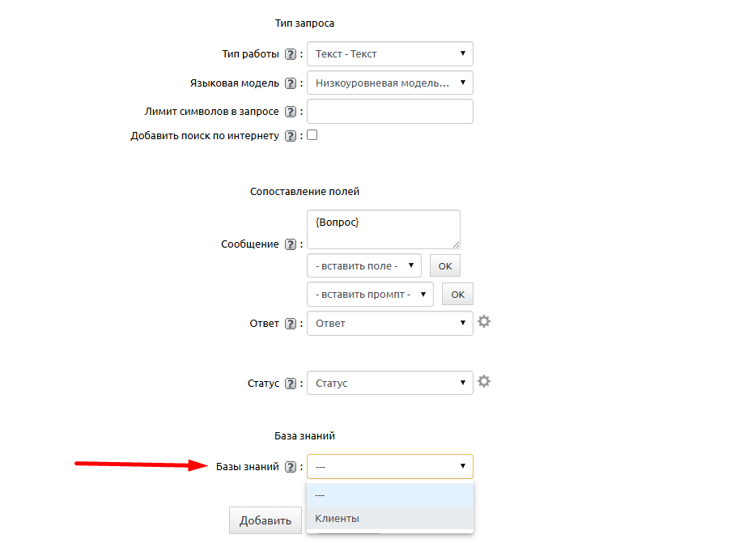
Task: Open gear settings beside Статус dropdown
Action: (x=484, y=382)
